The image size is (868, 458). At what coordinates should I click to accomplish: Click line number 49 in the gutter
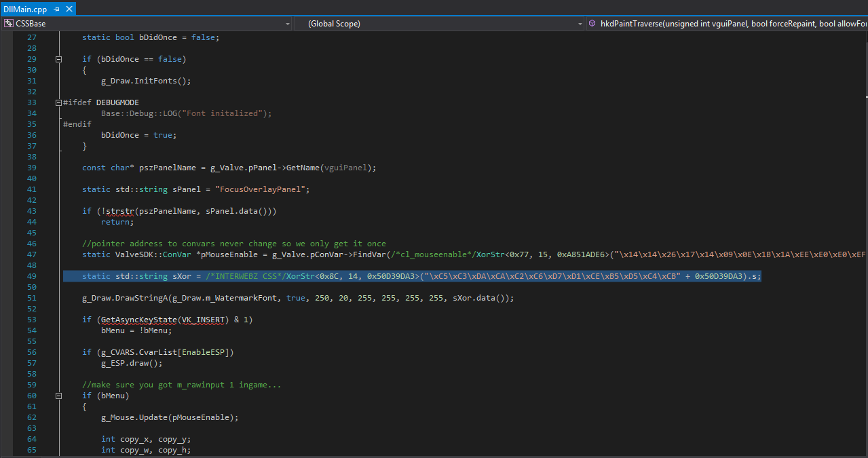coord(32,276)
